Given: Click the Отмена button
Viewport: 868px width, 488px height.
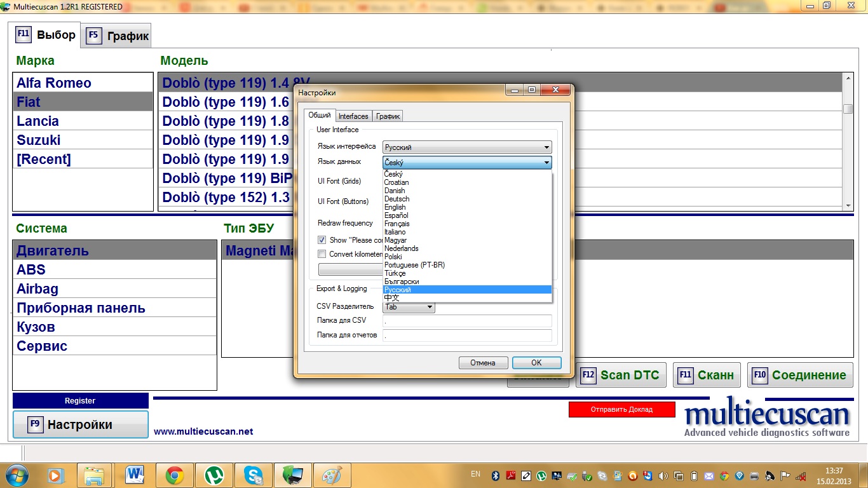Looking at the screenshot, I should click(x=483, y=363).
